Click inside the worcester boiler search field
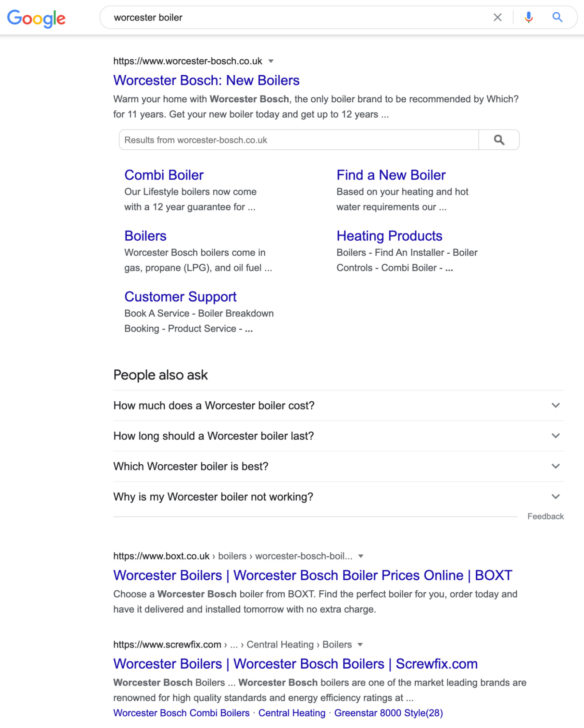Screen dimensions: 584x728 (291, 17)
